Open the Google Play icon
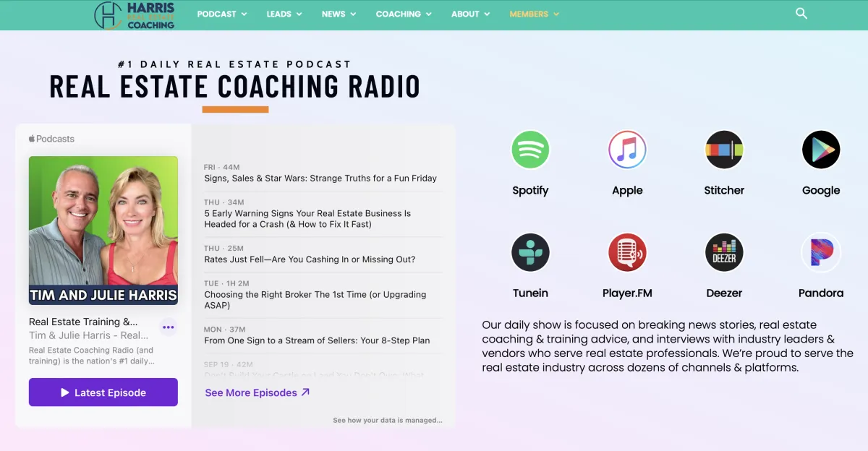 (821, 150)
